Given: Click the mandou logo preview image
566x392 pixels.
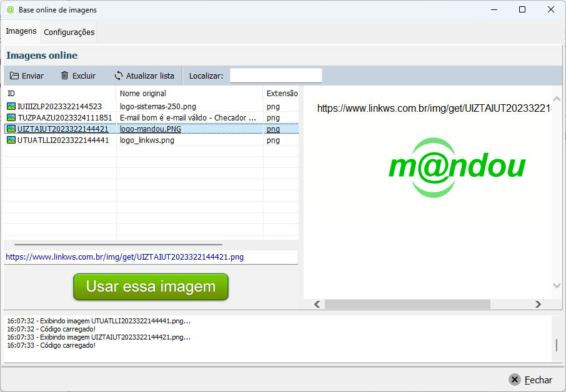Looking at the screenshot, I should pyautogui.click(x=457, y=167).
